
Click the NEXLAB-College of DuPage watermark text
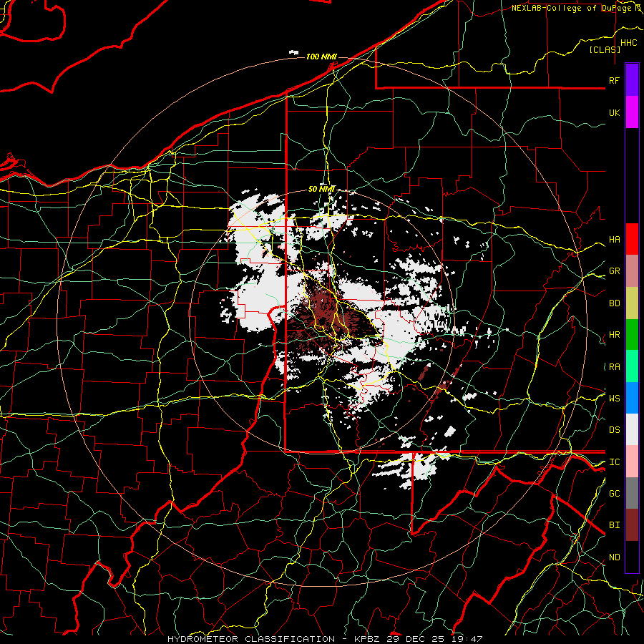click(575, 8)
